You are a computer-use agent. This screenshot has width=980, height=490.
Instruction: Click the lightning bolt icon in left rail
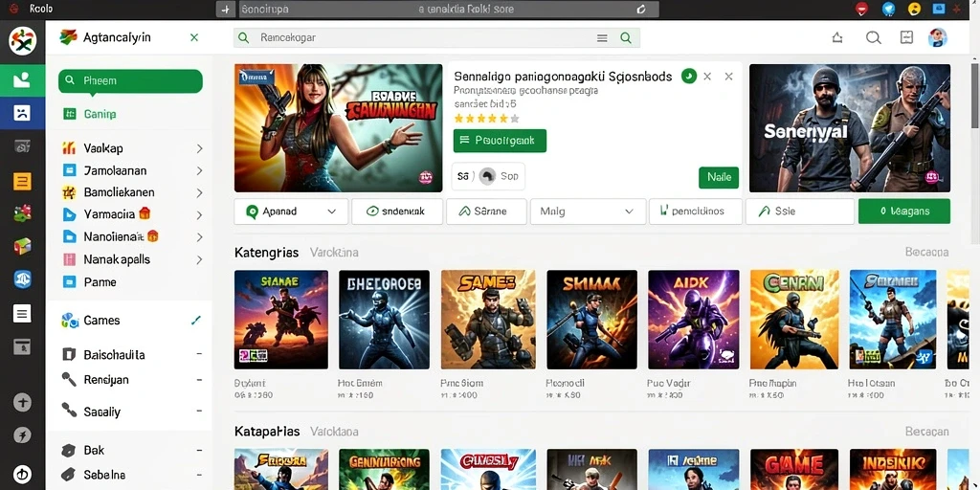[x=23, y=435]
